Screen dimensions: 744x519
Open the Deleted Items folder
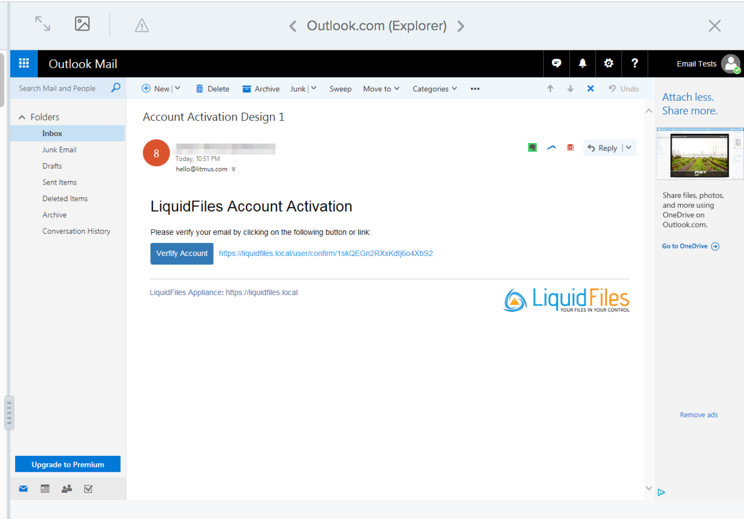[x=67, y=198]
